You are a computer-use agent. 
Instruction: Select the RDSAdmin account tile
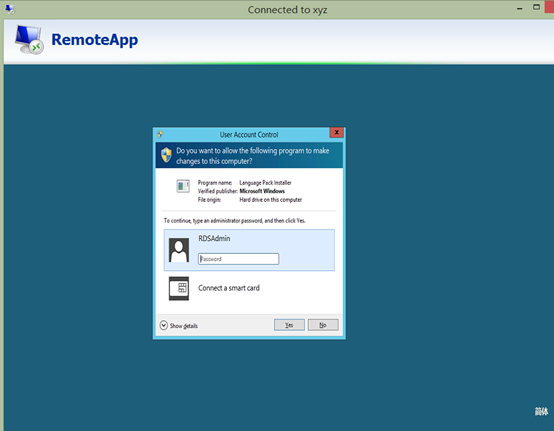[249, 250]
